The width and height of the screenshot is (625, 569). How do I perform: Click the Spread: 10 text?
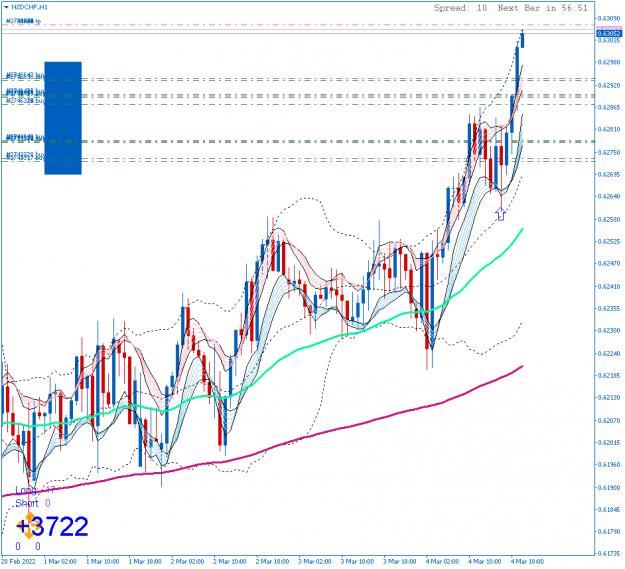click(460, 8)
